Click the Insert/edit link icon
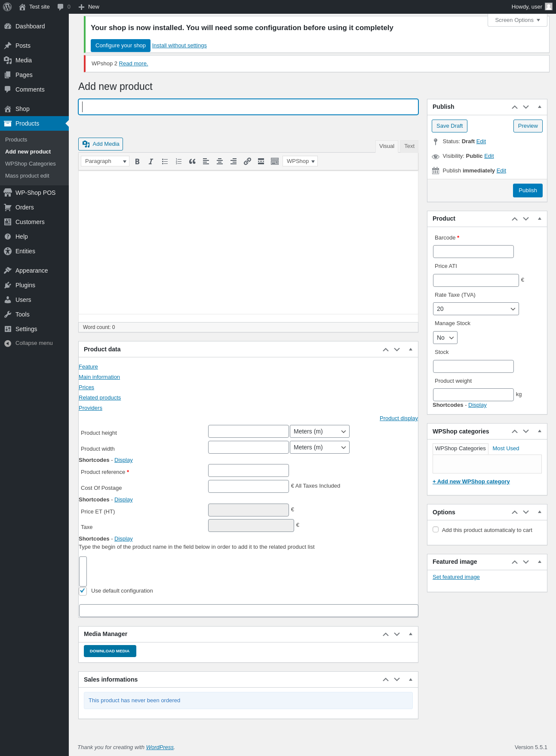 point(247,161)
